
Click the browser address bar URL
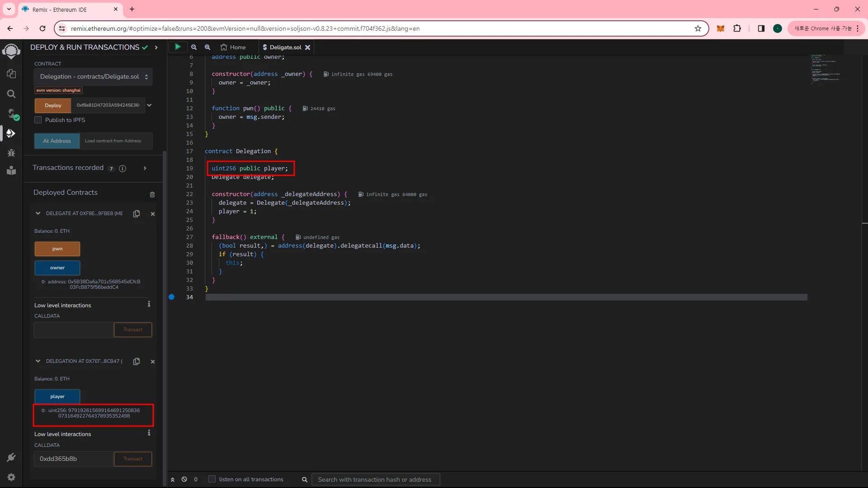coord(245,28)
